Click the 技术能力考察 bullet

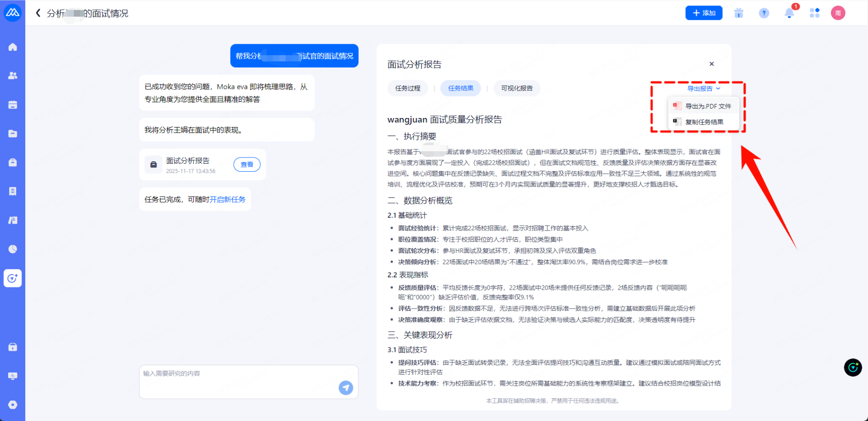[x=559, y=383]
